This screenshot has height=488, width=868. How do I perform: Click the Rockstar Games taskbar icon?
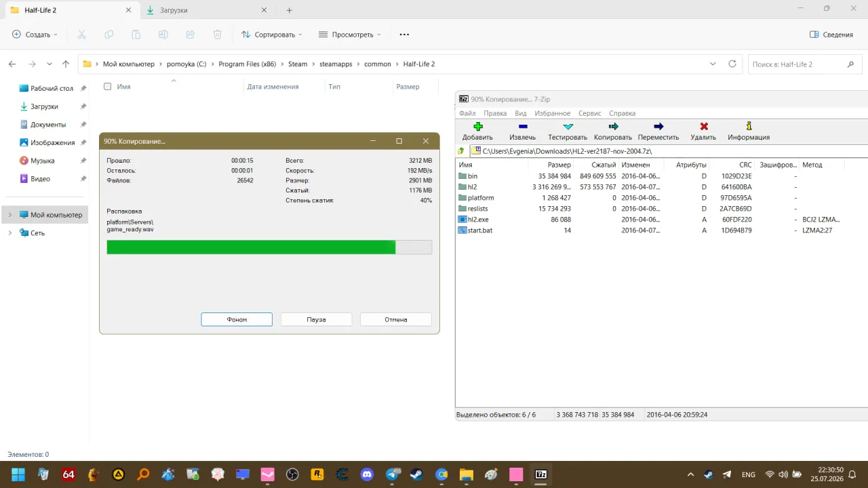point(317,474)
